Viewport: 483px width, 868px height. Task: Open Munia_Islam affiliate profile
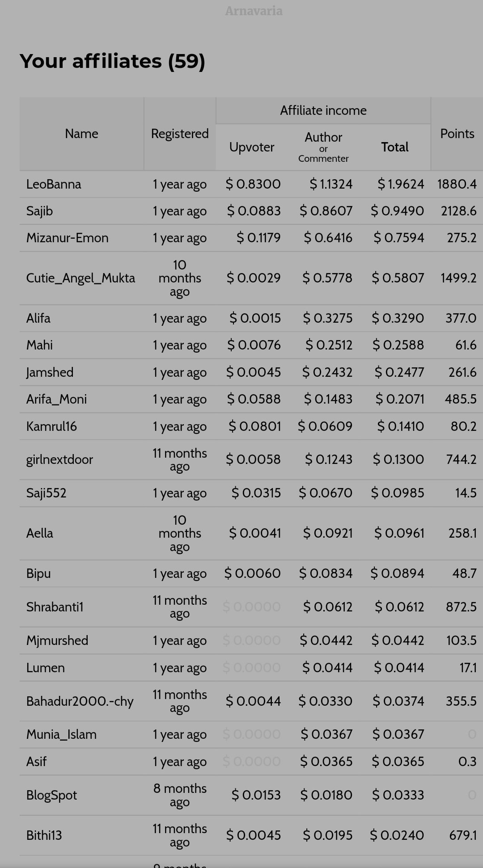point(61,734)
